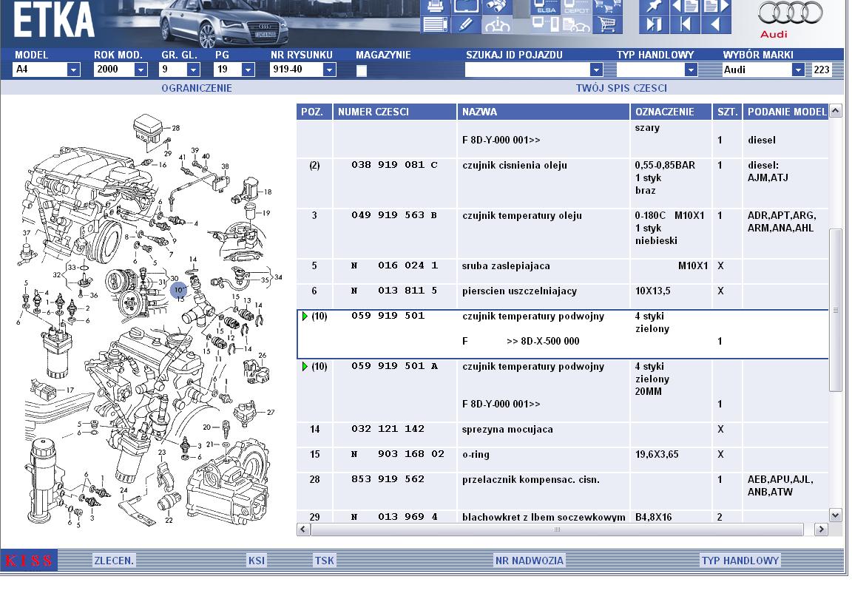Click the NR NADWOZIA button
This screenshot has height=616, width=852.
[x=530, y=561]
